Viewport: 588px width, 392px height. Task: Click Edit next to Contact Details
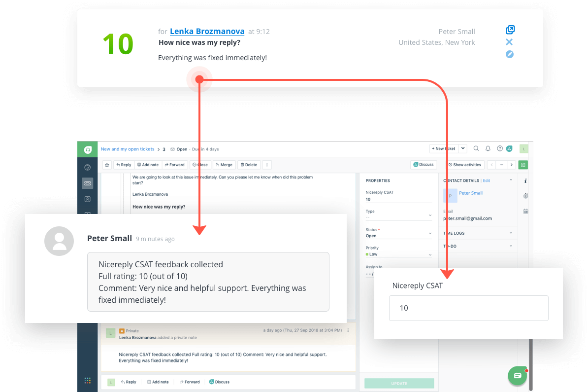click(x=487, y=180)
